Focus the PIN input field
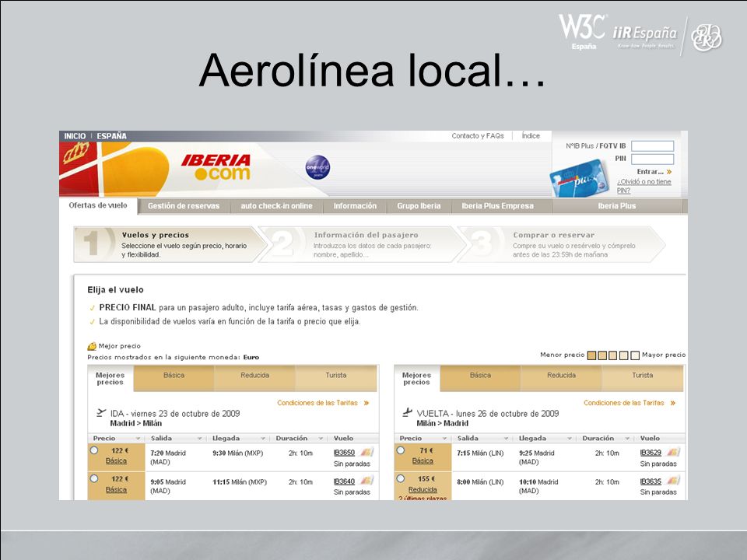Image resolution: width=747 pixels, height=560 pixels. [x=652, y=159]
